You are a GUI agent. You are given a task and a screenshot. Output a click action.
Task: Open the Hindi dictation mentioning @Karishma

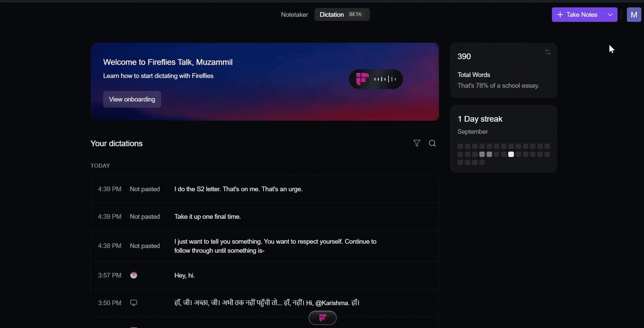(x=265, y=303)
